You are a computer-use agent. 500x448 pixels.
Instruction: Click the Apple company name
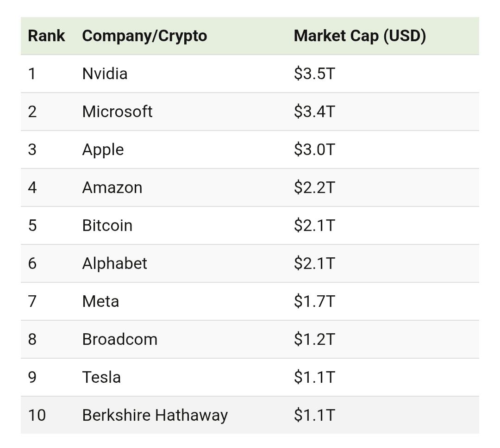click(x=103, y=150)
